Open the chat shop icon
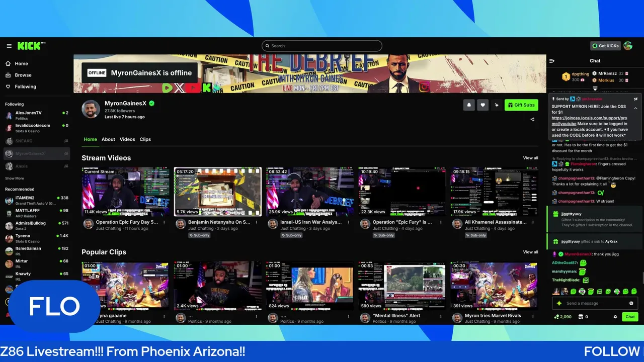This screenshot has width=644, height=362. (x=581, y=317)
